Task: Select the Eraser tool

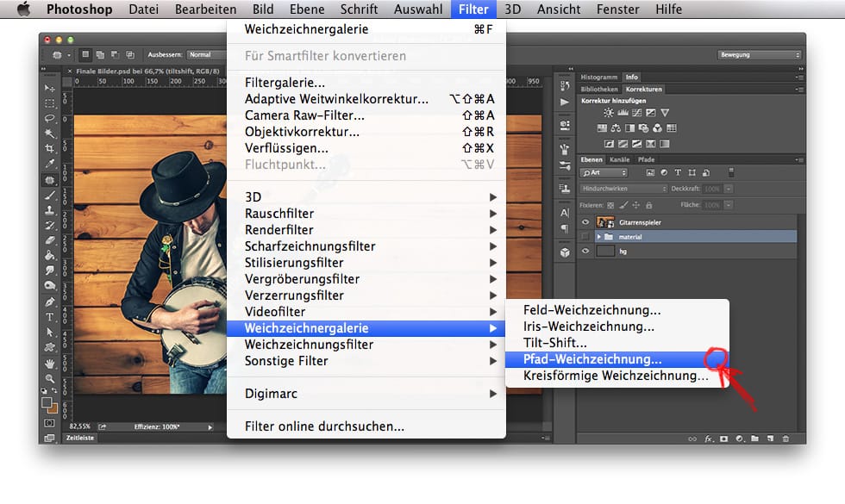Action: tap(50, 240)
